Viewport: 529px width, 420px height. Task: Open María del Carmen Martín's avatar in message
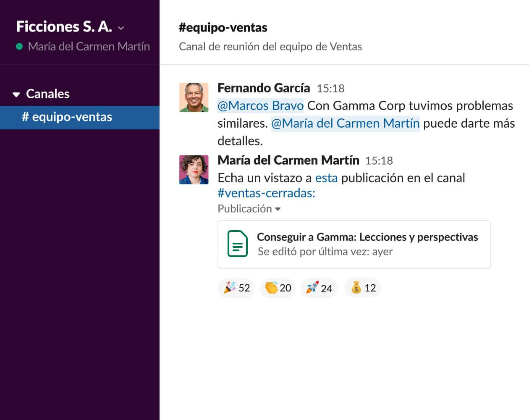pyautogui.click(x=194, y=170)
